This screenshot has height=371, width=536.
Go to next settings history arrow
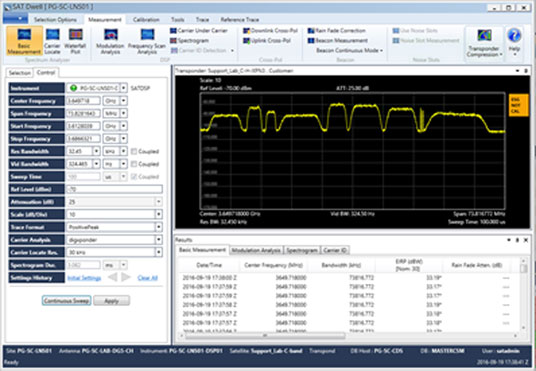pos(126,277)
